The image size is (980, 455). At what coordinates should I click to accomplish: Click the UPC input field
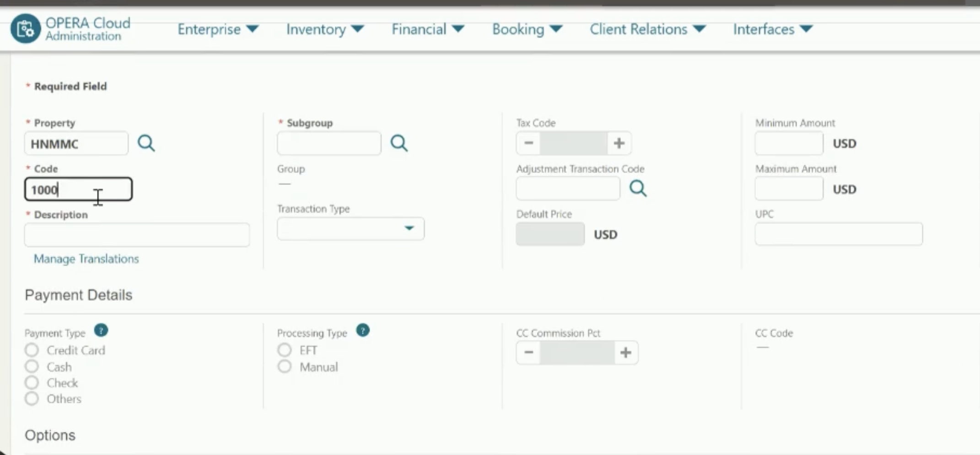click(x=839, y=234)
